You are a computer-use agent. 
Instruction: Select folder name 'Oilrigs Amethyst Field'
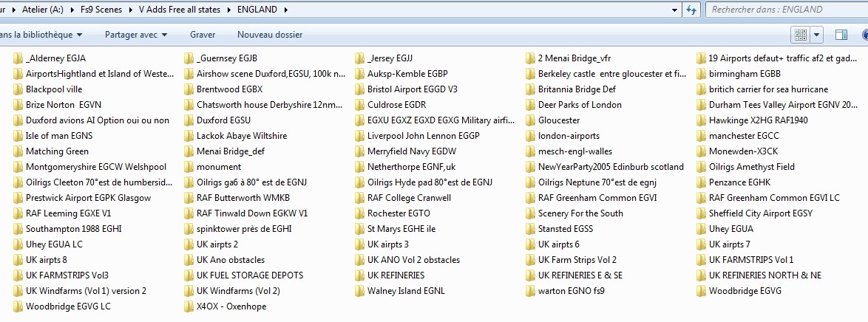[x=752, y=166]
